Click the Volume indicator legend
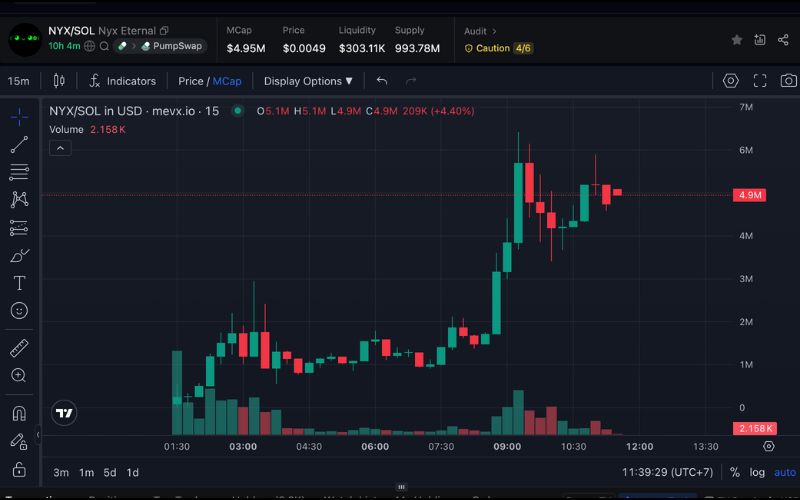800x500 pixels. pos(87,130)
